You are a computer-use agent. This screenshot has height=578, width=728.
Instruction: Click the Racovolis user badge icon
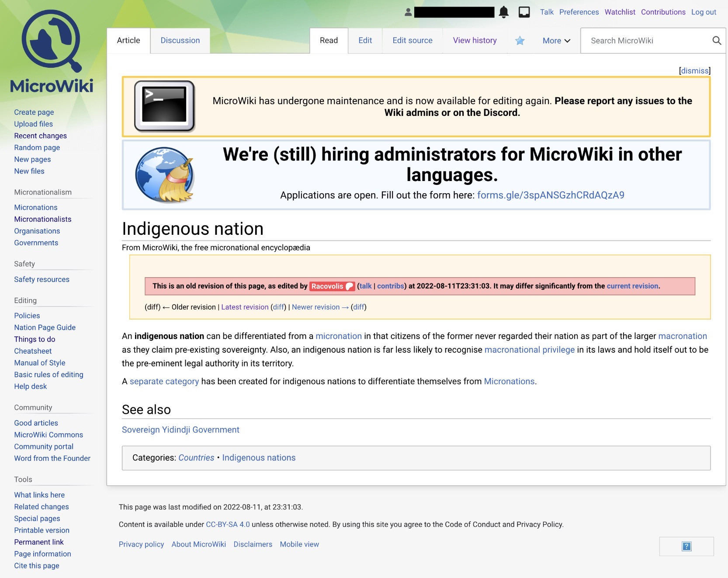[350, 286]
